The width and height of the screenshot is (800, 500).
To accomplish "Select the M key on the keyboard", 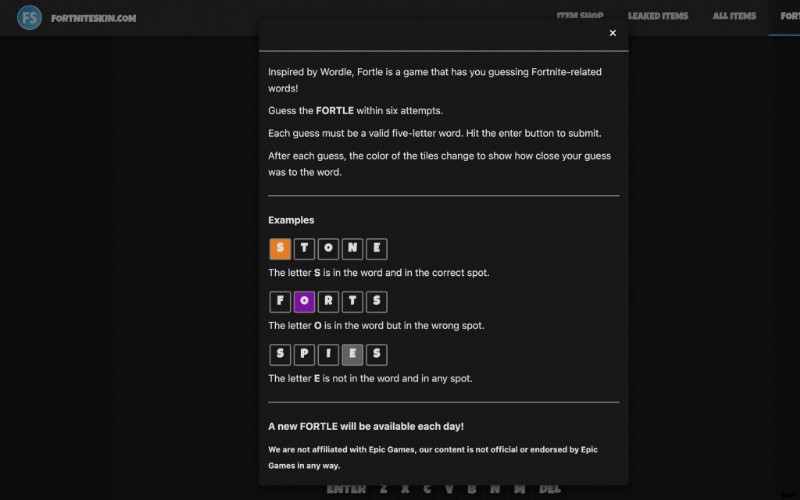I will pyautogui.click(x=518, y=489).
